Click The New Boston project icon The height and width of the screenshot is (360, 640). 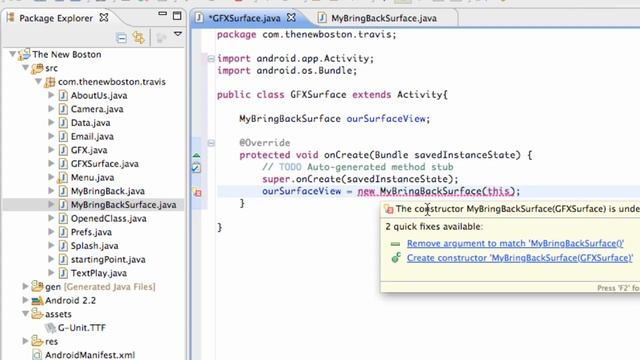24,54
